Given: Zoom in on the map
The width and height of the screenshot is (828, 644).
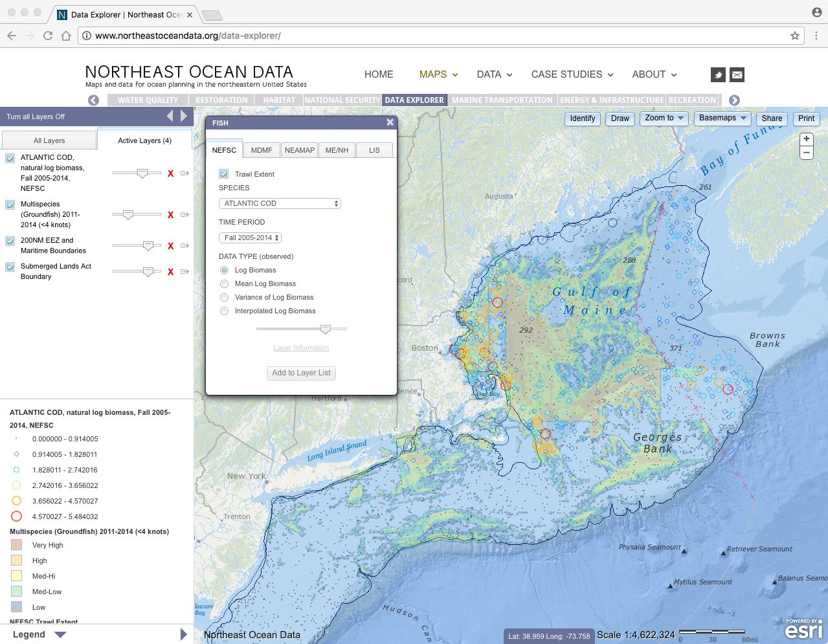Looking at the screenshot, I should tap(807, 139).
